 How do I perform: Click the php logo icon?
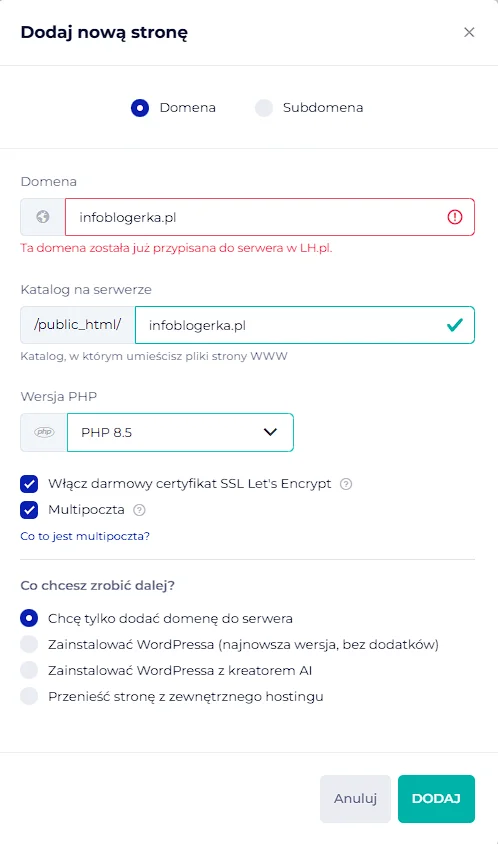(44, 432)
